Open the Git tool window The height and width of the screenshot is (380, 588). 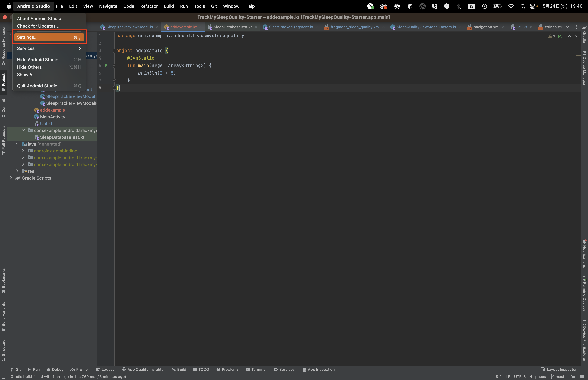tap(15, 369)
